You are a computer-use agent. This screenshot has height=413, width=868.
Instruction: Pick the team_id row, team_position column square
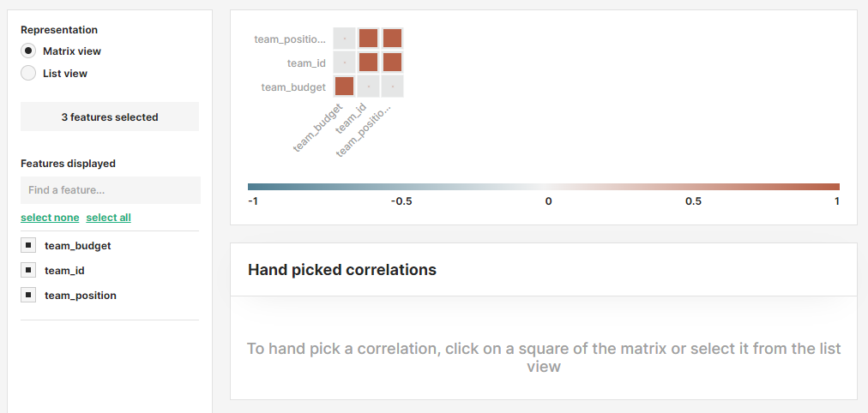(x=392, y=63)
